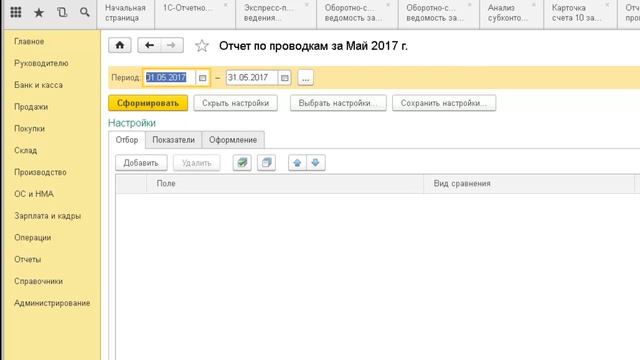Screen dimensions: 640x360
Task: Move filter row up arrow
Action: (297, 163)
